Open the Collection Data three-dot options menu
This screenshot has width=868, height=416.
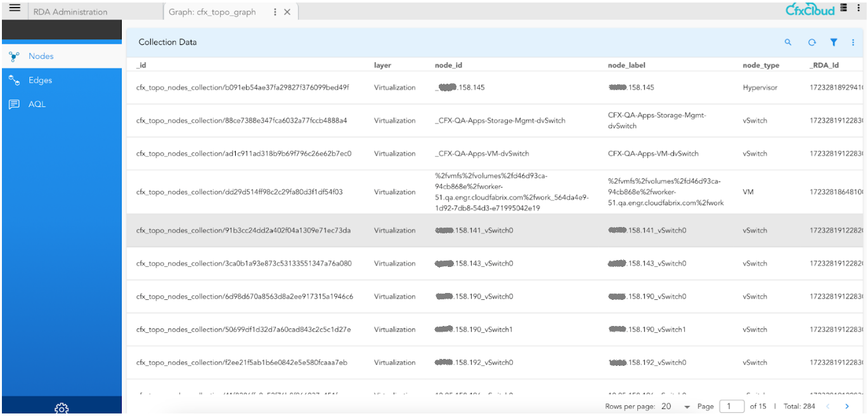click(853, 42)
